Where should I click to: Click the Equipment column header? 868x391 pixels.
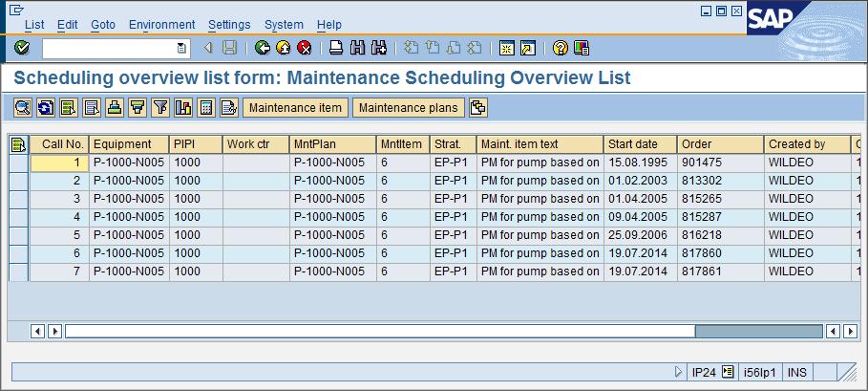click(x=129, y=144)
